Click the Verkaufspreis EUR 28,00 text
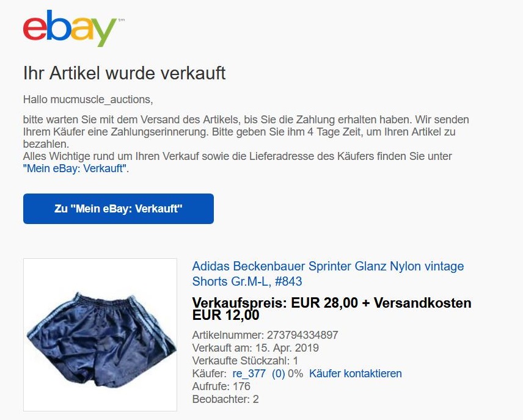Viewport: 523px width, 420px height. tap(275, 303)
